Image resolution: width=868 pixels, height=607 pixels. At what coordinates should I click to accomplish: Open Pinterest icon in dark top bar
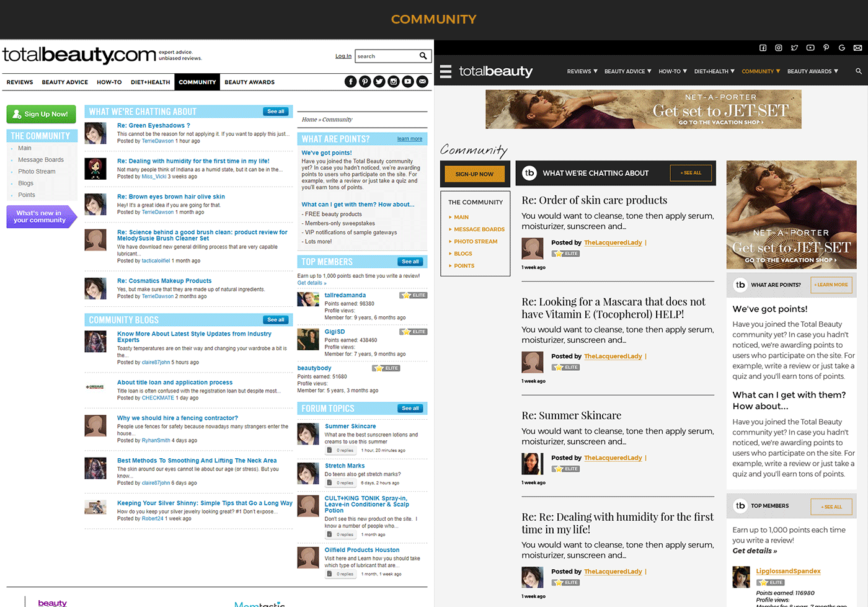[826, 48]
